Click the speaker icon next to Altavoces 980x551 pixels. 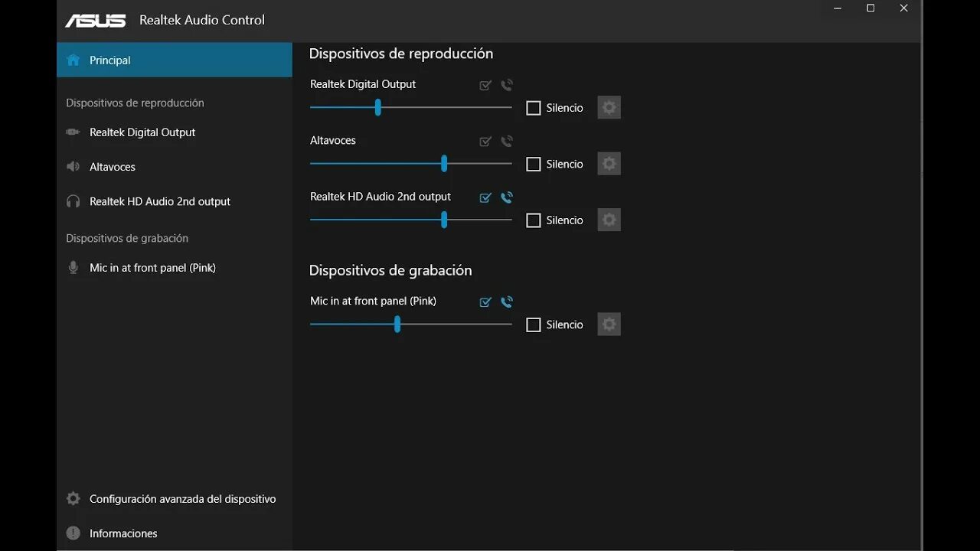[x=73, y=167]
